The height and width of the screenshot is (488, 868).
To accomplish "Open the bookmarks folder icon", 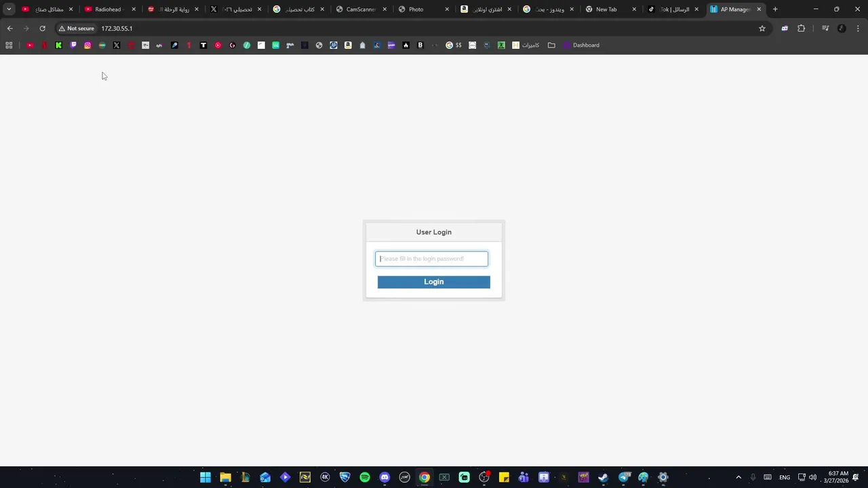I will click(x=551, y=45).
